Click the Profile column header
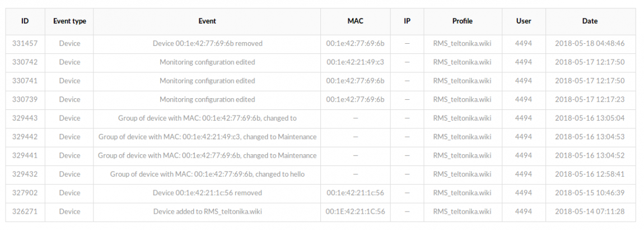 [462, 21]
